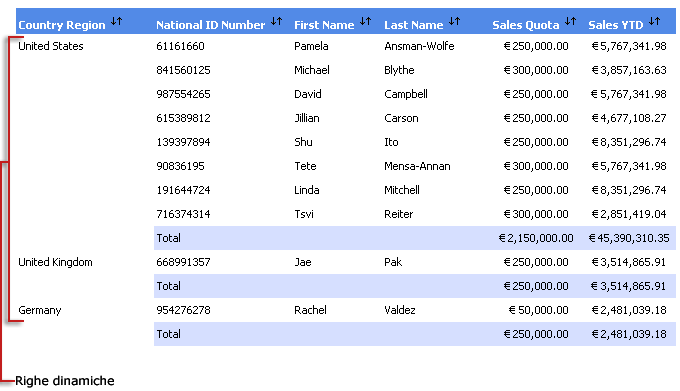Select the Country Region header text

62,25
